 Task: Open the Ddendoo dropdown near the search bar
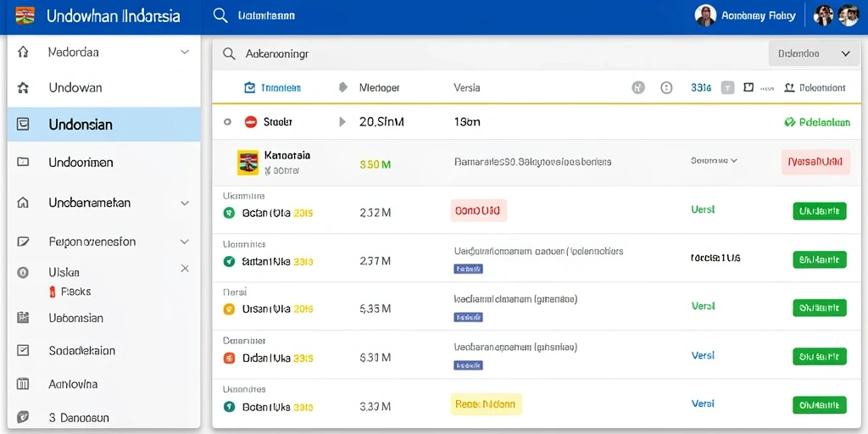(815, 53)
